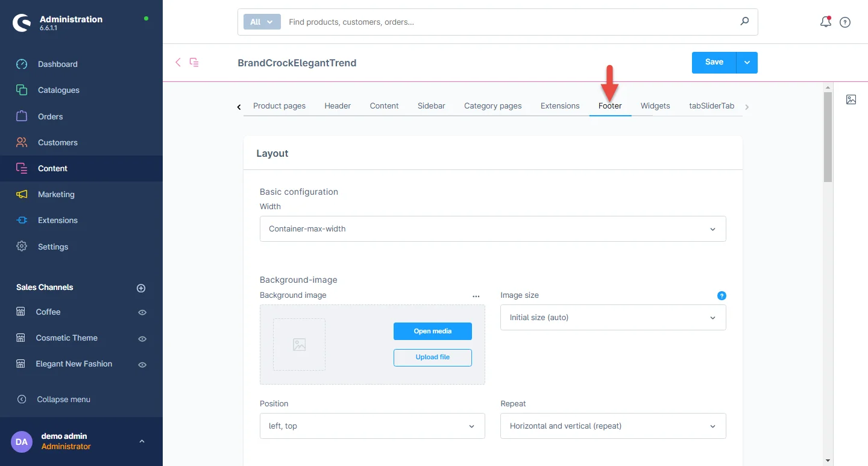Click the back arrow beside theme name
Screen dimensions: 868x466
coord(178,62)
